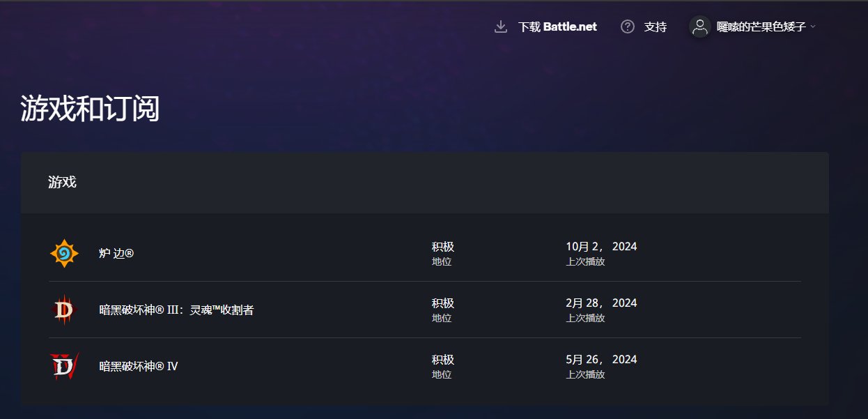
Task: Click the Diablo III game icon
Action: point(64,310)
